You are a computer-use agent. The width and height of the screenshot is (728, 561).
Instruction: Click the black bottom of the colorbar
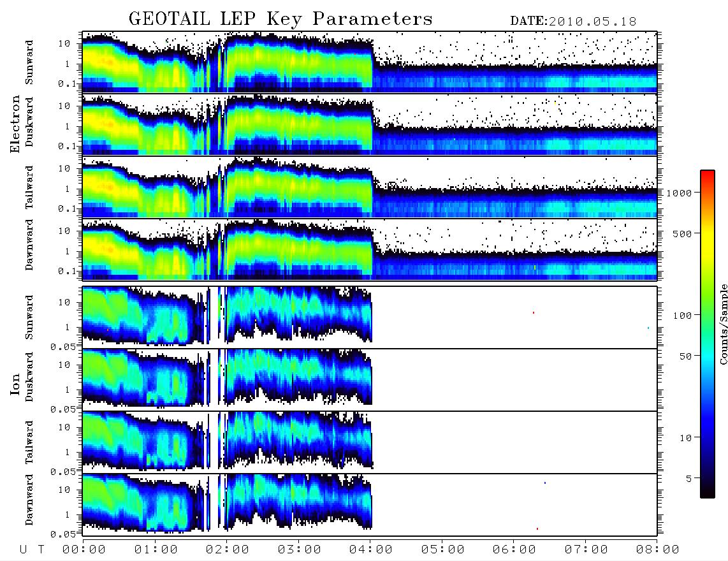tap(707, 492)
